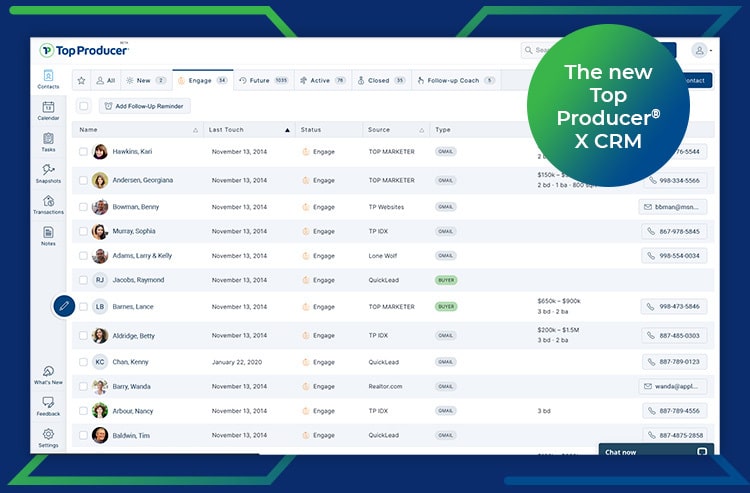Open the Contacts sidebar icon
The width and height of the screenshot is (750, 493).
click(48, 76)
